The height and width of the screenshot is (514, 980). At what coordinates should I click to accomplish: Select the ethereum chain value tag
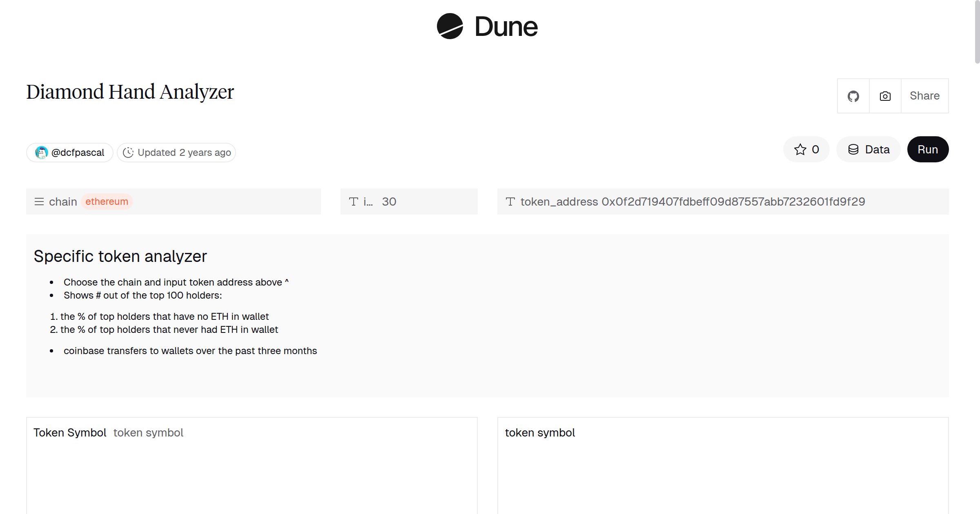(107, 201)
